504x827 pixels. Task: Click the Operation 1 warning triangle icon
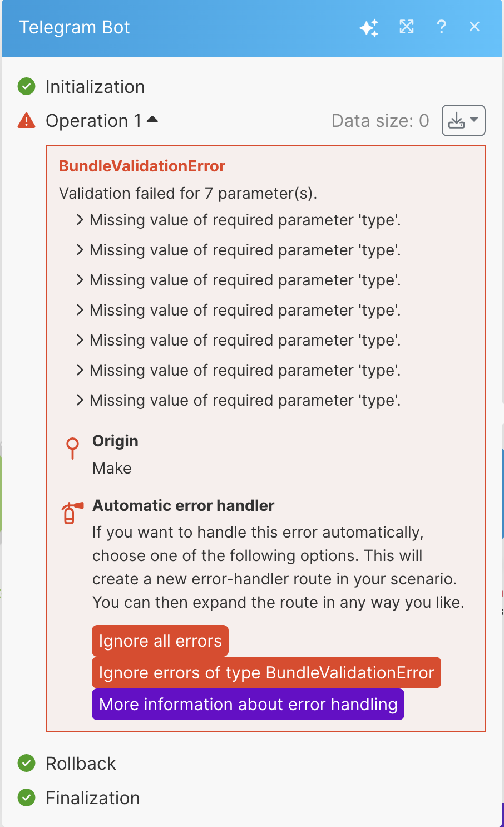point(26,121)
